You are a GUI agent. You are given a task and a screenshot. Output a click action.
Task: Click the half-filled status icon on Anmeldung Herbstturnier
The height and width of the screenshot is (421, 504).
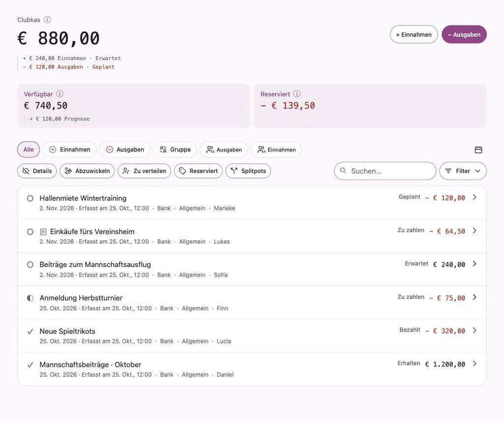click(30, 298)
